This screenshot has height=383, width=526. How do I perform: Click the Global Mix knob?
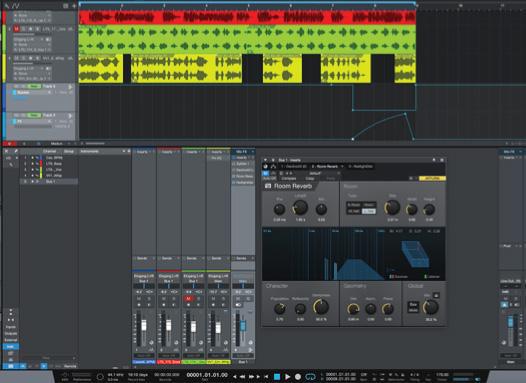(430, 307)
